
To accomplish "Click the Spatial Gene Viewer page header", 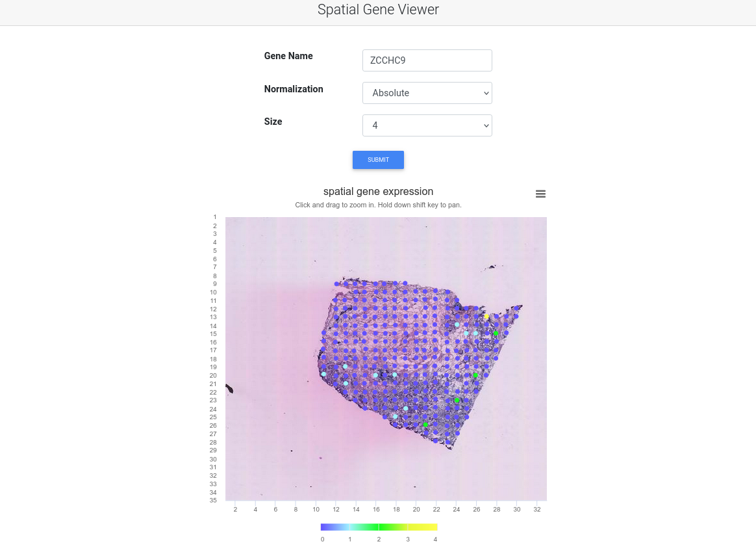I will pyautogui.click(x=378, y=10).
